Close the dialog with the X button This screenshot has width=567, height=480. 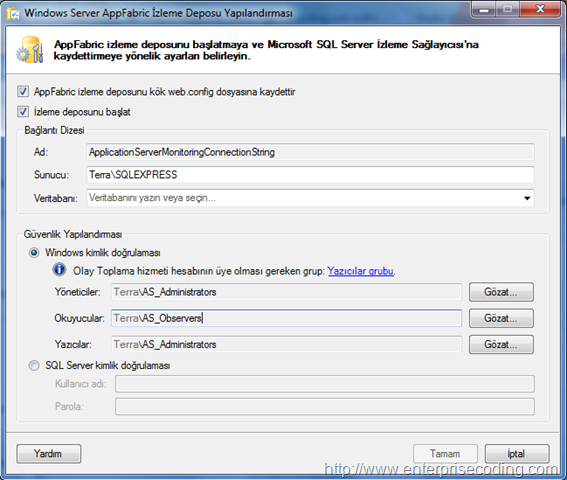[540, 9]
